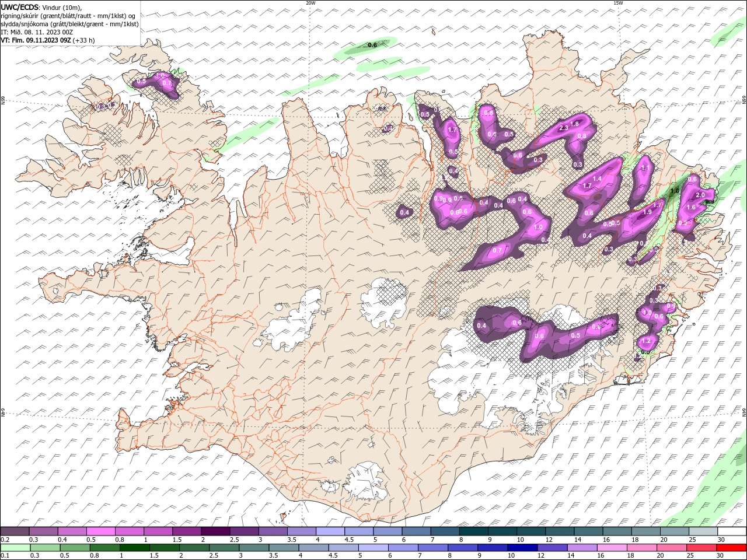Viewport: 747px width, 560px height.
Task: Select deep blue swatch labeled 10 in bottom legend
Action: pos(521,548)
